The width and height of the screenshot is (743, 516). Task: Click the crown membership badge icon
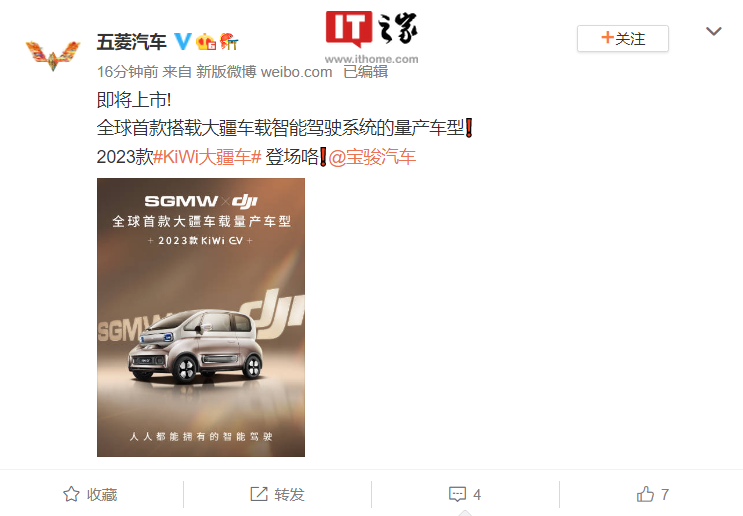coord(206,42)
